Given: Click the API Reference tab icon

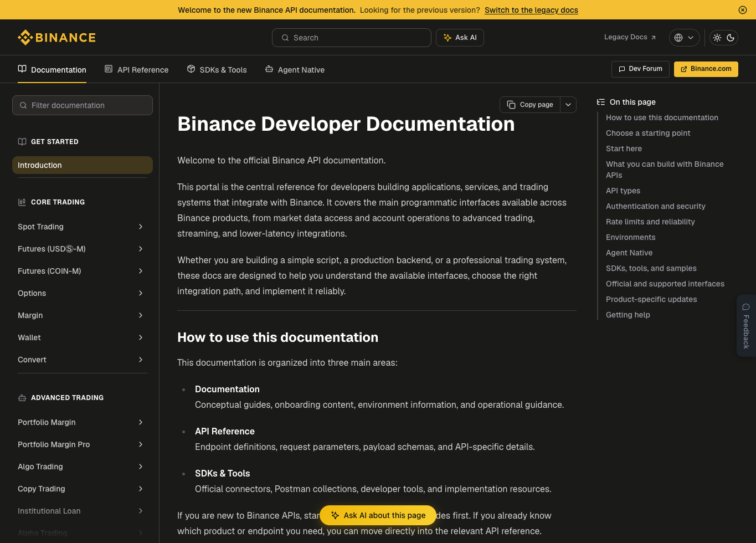Looking at the screenshot, I should click(x=109, y=69).
